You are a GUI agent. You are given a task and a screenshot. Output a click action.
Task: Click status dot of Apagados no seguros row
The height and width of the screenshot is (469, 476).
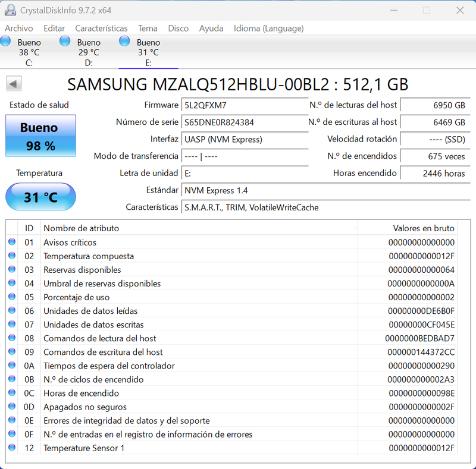[12, 406]
